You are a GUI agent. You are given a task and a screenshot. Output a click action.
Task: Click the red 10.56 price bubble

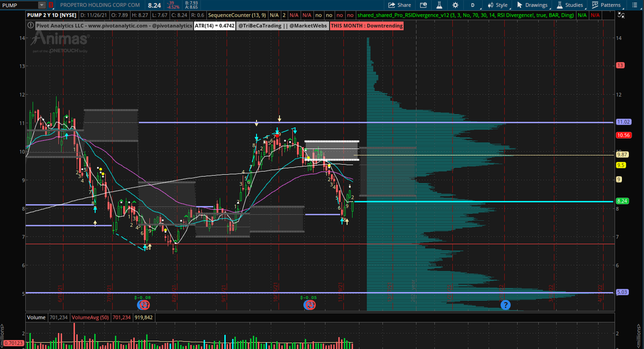click(x=623, y=135)
